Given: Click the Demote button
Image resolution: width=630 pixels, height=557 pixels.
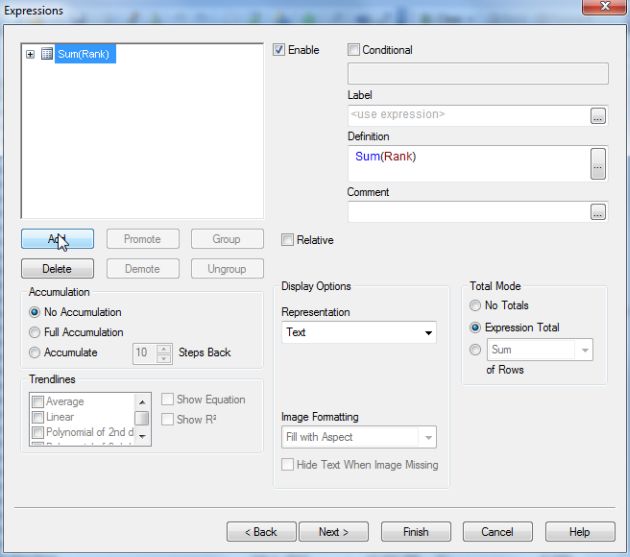Looking at the screenshot, I should 143,268.
